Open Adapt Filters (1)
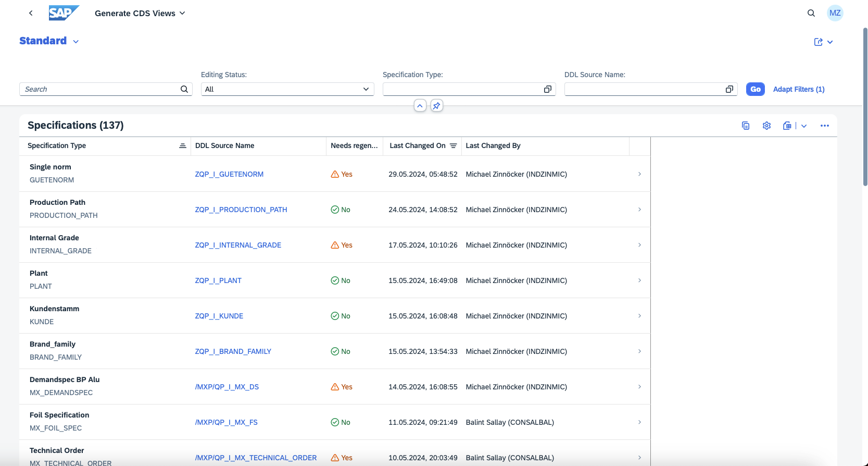Screen dimensions: 868x466 [x=799, y=89]
